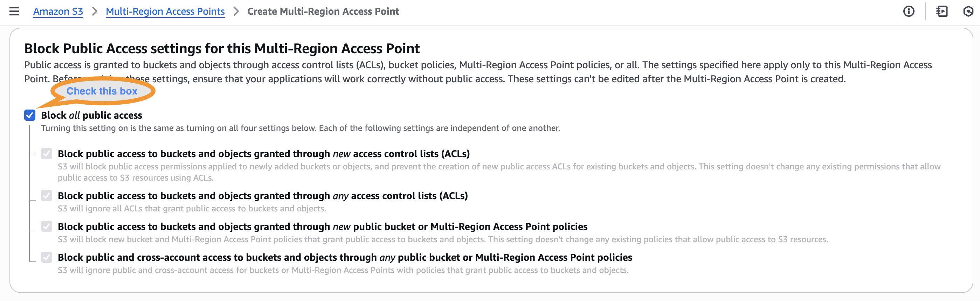980x301 pixels.
Task: Click the Block Public Access settings heading
Action: tap(222, 49)
